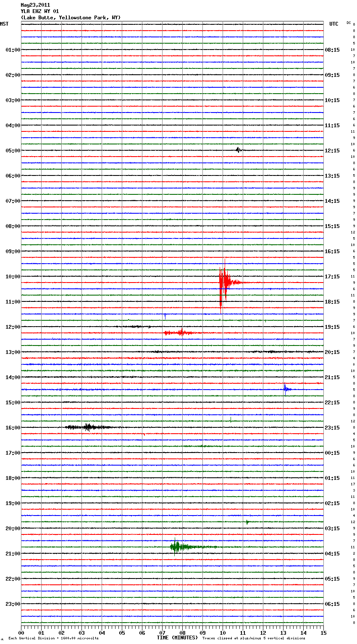This screenshot has height=644, width=357.
Task: Click the Traces clipped at plus/minus 5 divisions note
Action: [x=254, y=639]
